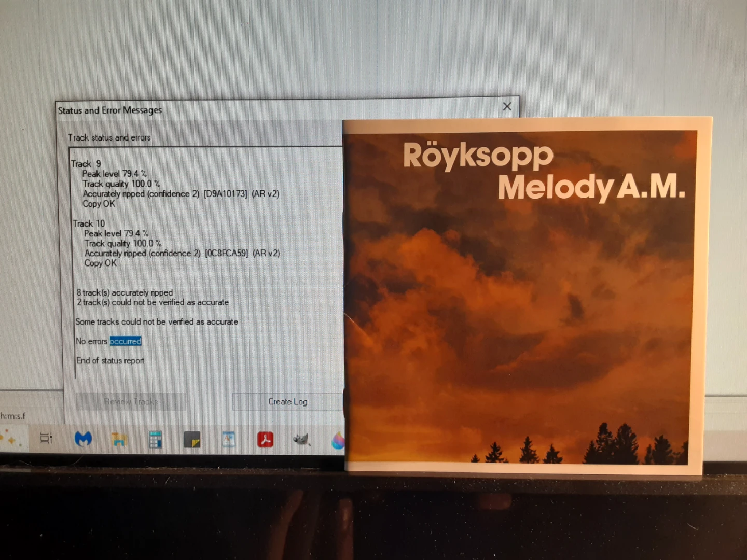Click Track 9 checksum [D9A10173]
747x560 pixels.
tap(225, 194)
